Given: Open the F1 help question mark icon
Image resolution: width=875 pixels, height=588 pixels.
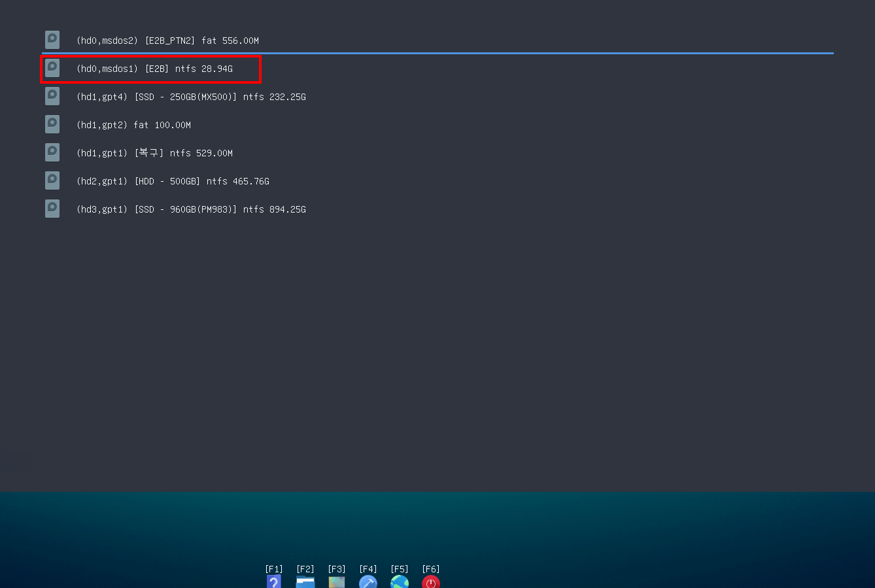Looking at the screenshot, I should click(x=274, y=581).
